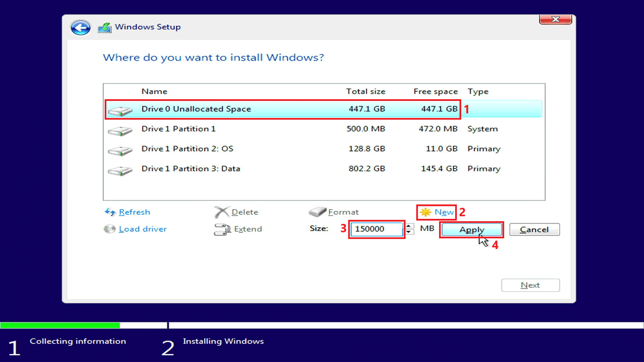Close the Windows Setup window
This screenshot has width=644, height=362.
555,19
